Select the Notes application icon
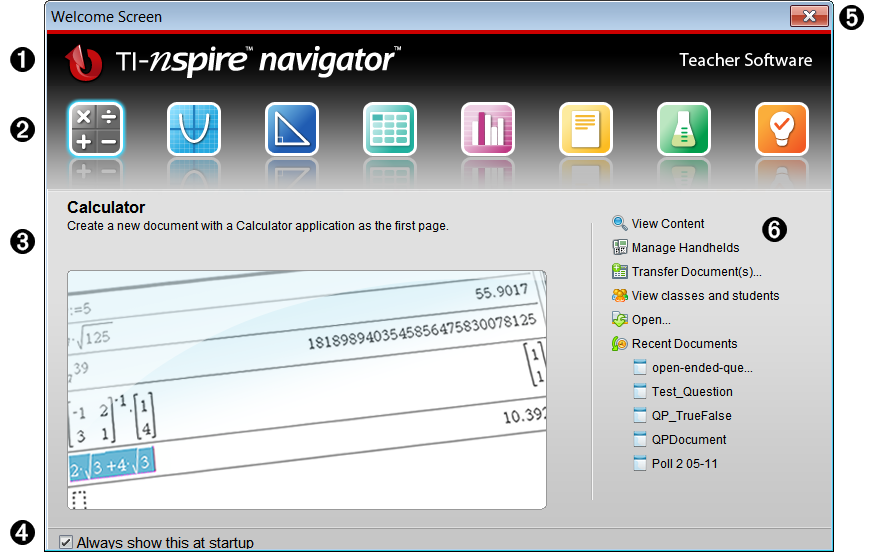Screen dimensions: 874x552 click(586, 129)
